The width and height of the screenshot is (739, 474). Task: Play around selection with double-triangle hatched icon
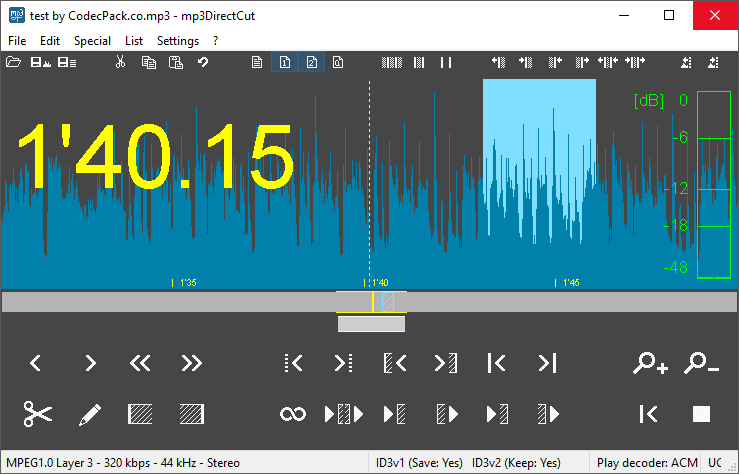344,414
